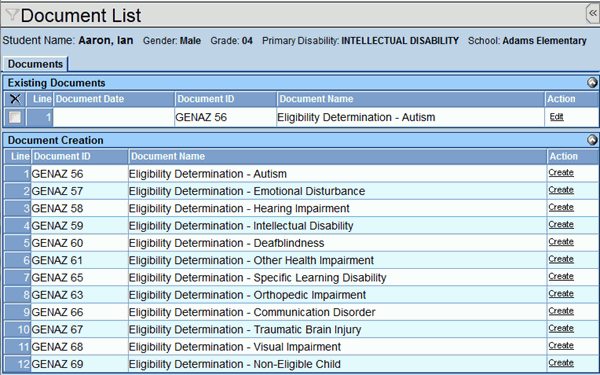Create the Hearing Impairment document
Image resolution: width=600 pixels, height=375 pixels.
[x=561, y=207]
